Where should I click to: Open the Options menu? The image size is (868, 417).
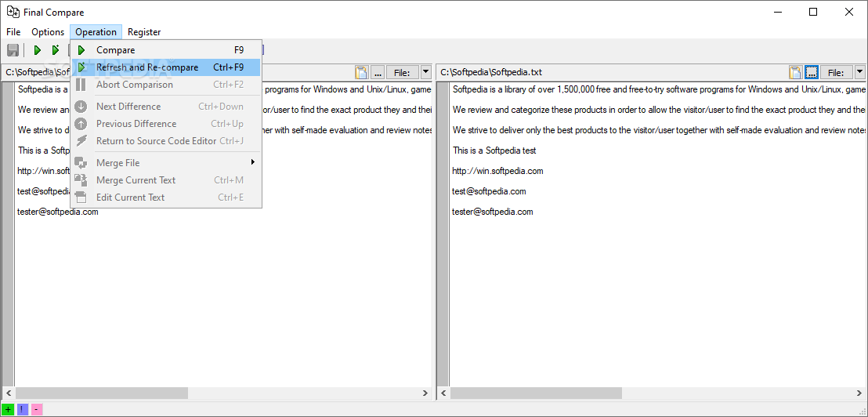(x=48, y=32)
